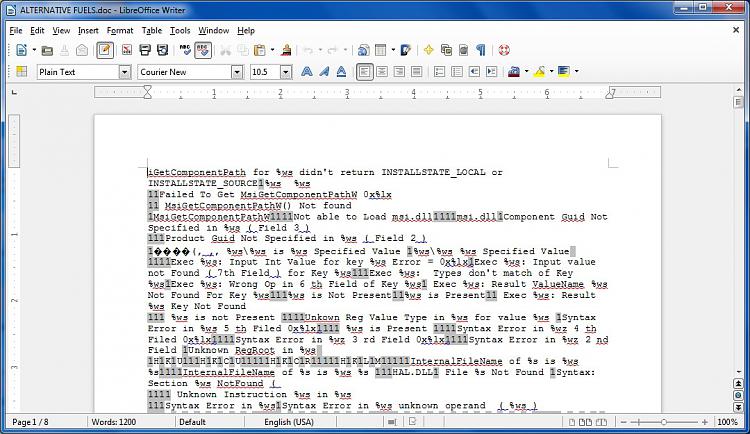Apply Bold formatting
This screenshot has height=434, width=750.
point(307,72)
